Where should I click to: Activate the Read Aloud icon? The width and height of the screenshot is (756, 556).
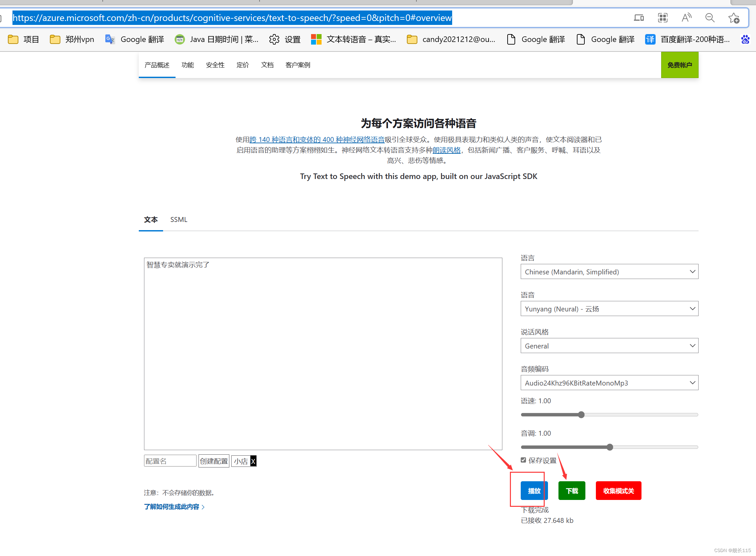pos(686,17)
